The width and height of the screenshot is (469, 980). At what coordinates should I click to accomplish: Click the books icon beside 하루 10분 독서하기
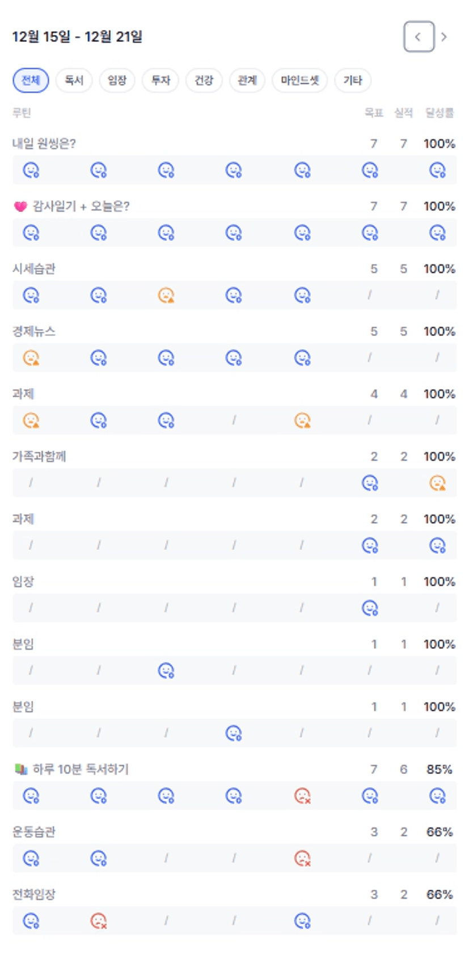pyautogui.click(x=21, y=769)
